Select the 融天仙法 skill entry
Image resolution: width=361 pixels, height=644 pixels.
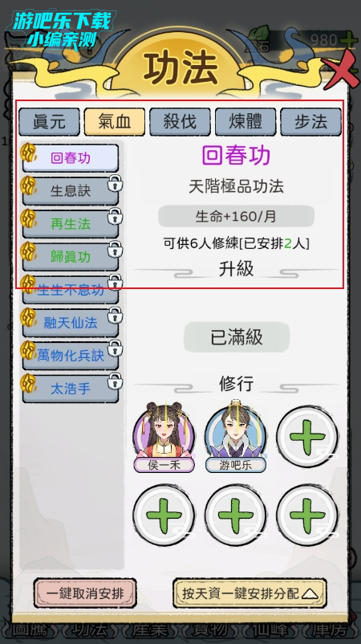(71, 323)
